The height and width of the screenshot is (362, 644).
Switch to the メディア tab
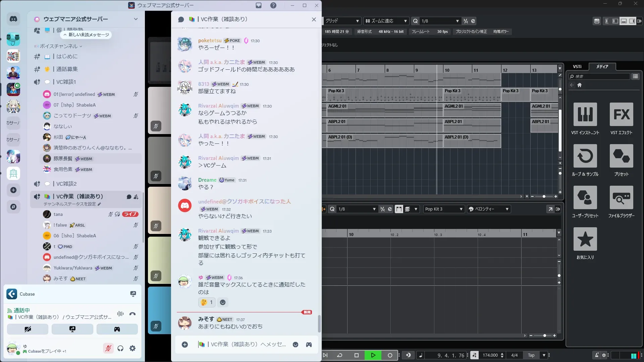tap(602, 67)
